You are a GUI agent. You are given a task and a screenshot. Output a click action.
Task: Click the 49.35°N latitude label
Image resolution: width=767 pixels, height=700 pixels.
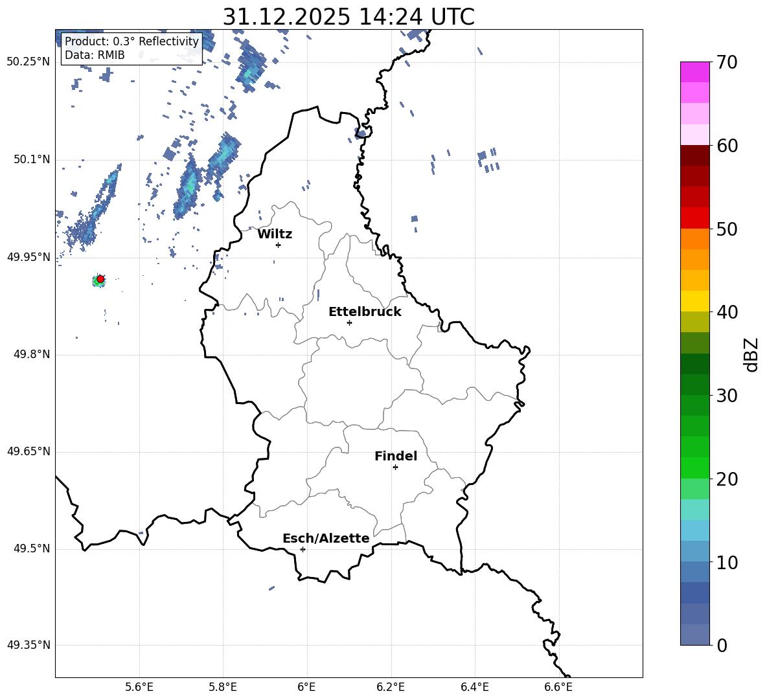click(x=29, y=645)
